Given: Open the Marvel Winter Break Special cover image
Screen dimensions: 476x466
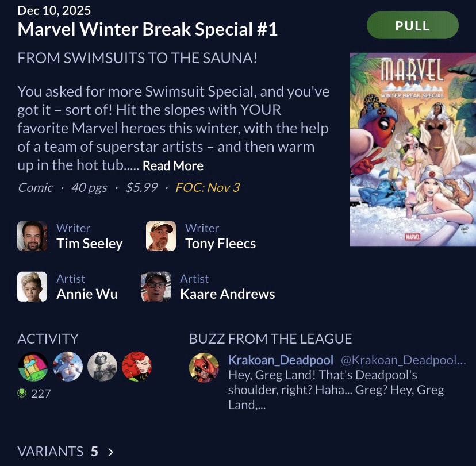Looking at the screenshot, I should [x=413, y=149].
